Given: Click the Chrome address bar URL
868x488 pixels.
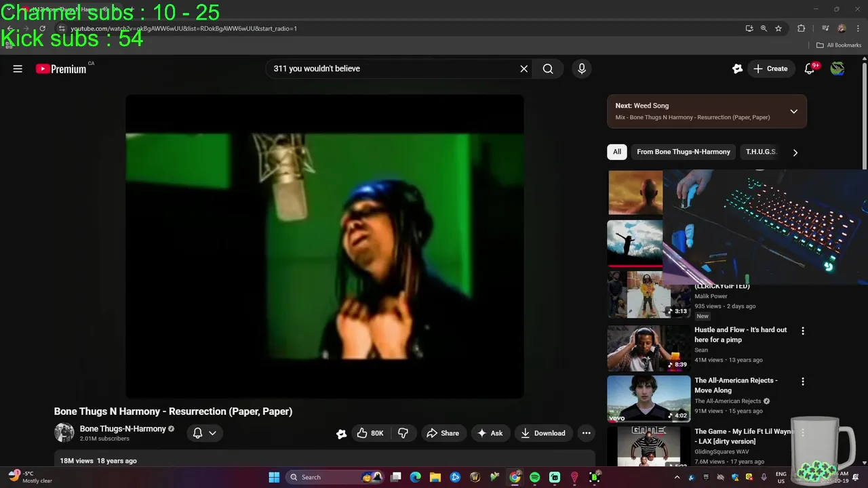Looking at the screenshot, I should coord(184,28).
